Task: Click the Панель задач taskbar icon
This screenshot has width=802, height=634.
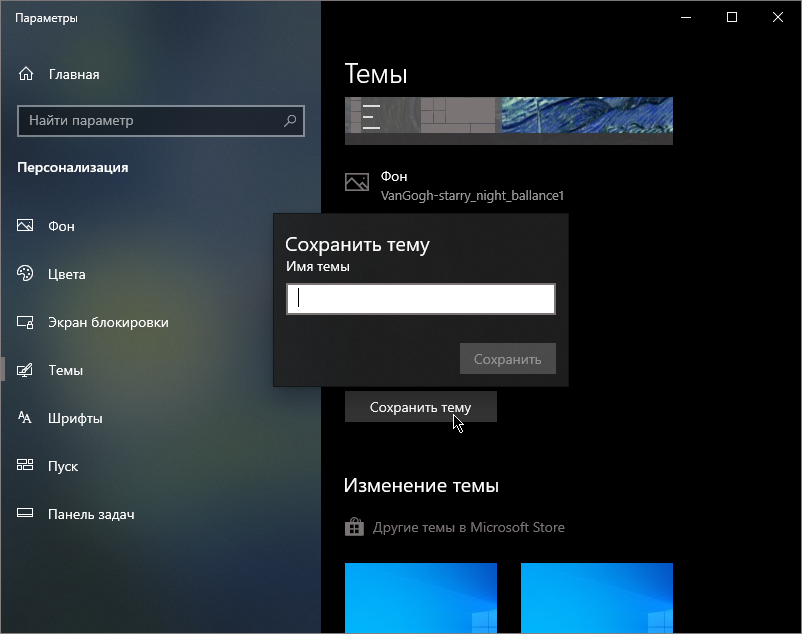Action: coord(25,513)
